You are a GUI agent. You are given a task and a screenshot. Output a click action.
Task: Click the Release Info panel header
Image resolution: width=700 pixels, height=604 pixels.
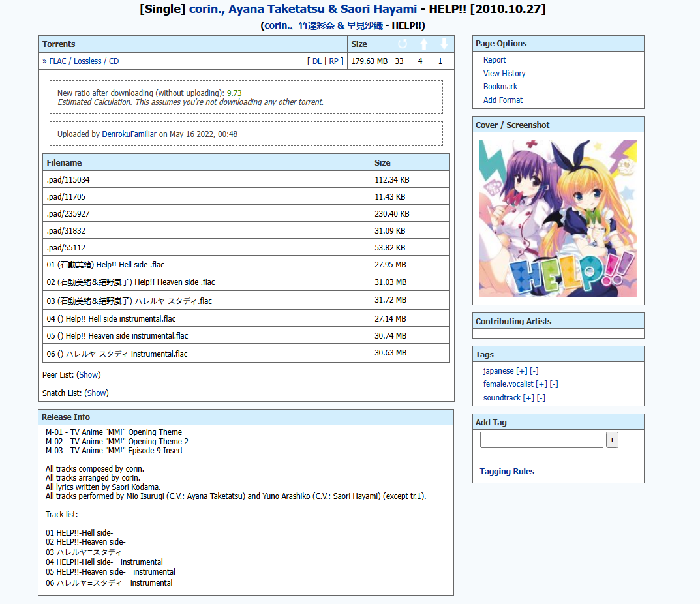click(x=246, y=417)
